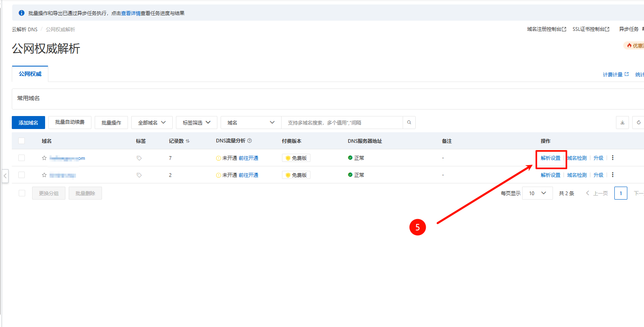Click the tag icon in second row
644x327 pixels.
(139, 175)
